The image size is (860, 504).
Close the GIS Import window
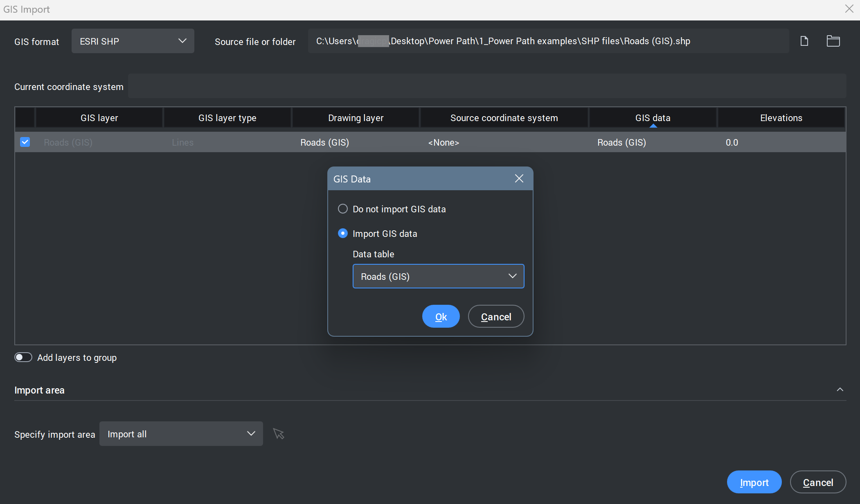(x=849, y=9)
